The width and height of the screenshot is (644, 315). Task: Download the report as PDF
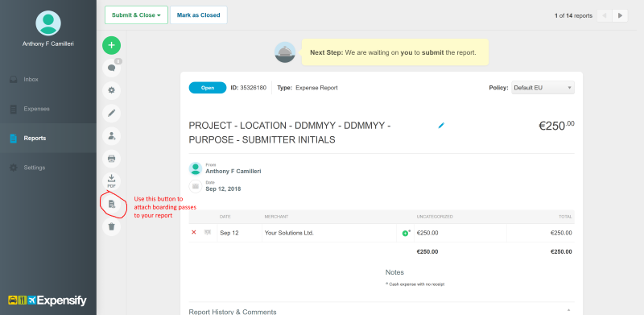(x=111, y=181)
